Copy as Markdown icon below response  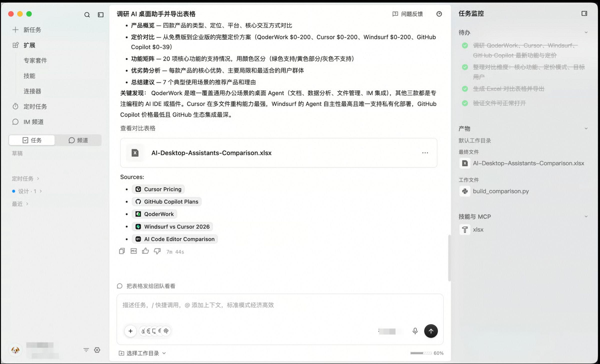[x=134, y=251]
